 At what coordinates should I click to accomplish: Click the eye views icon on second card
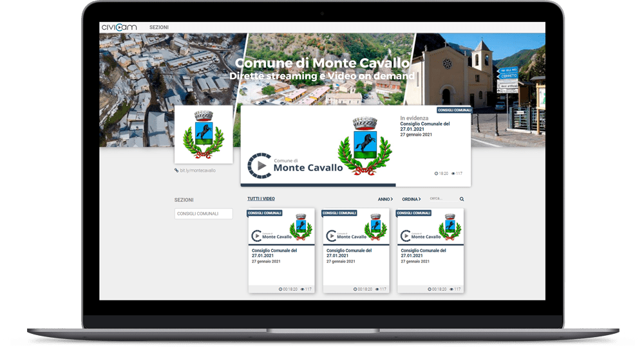pos(377,289)
